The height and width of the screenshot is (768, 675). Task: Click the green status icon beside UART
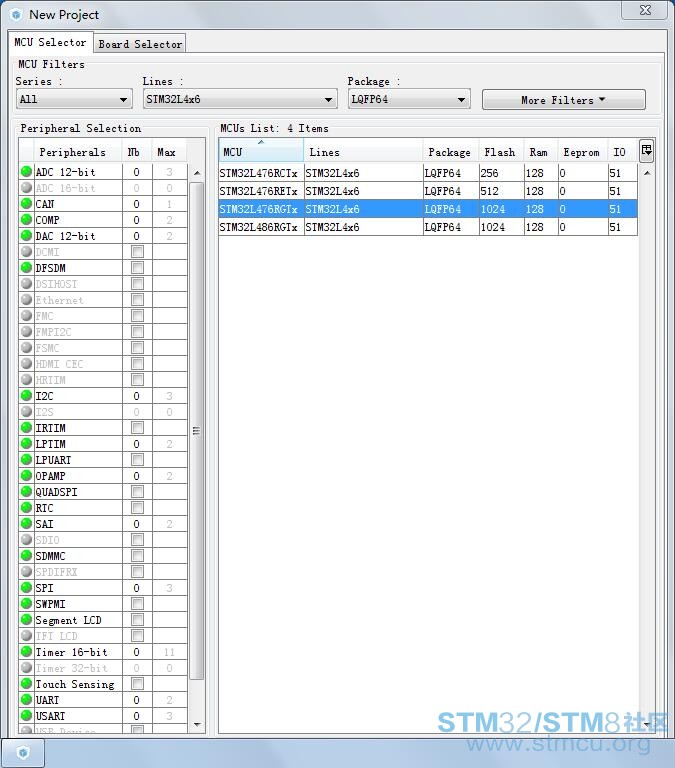click(x=26, y=700)
